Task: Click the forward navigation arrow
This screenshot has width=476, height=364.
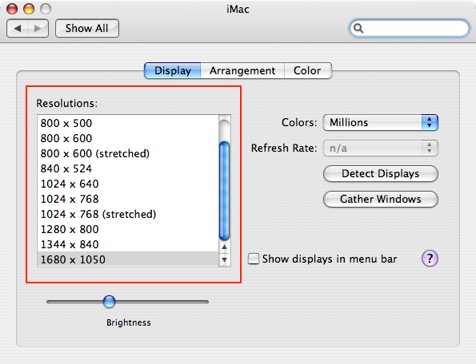Action: 38,28
